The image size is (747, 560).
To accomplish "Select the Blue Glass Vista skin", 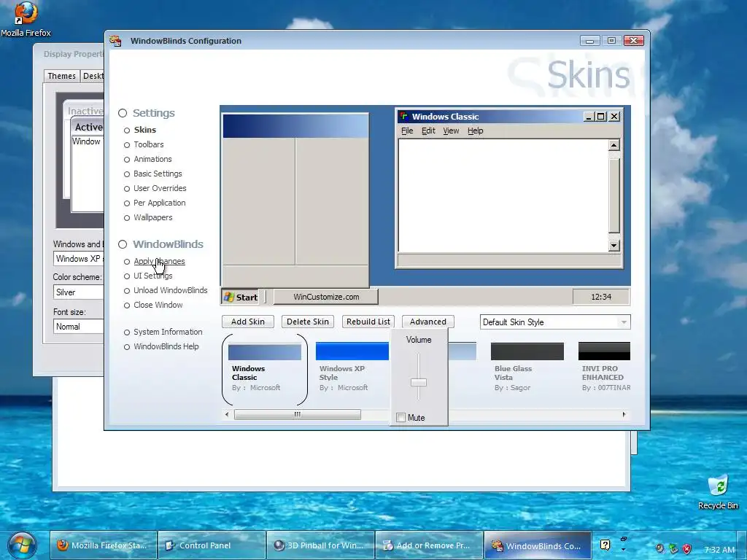I will click(527, 367).
